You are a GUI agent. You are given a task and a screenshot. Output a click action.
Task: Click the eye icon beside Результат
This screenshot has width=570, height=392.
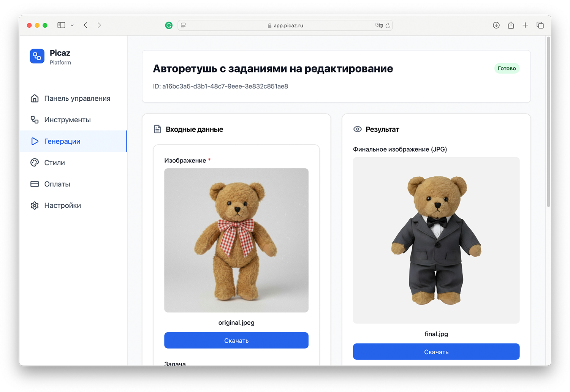click(x=358, y=129)
